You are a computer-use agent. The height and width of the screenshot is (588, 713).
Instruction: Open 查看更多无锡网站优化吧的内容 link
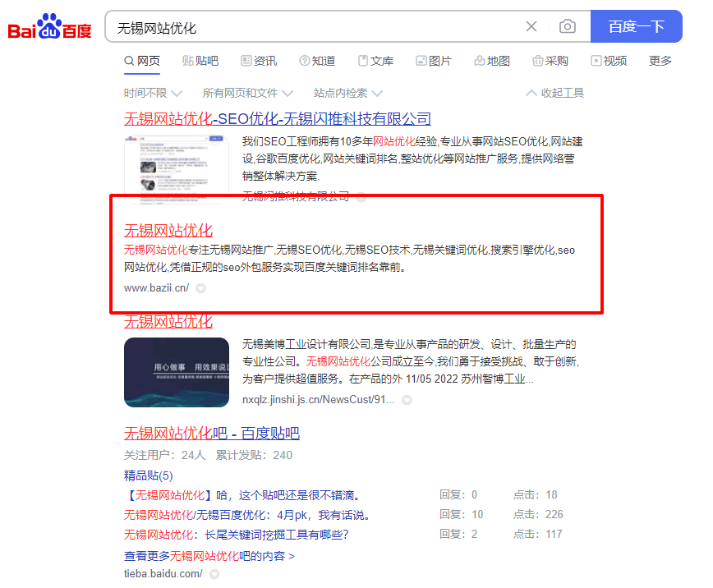point(209,556)
